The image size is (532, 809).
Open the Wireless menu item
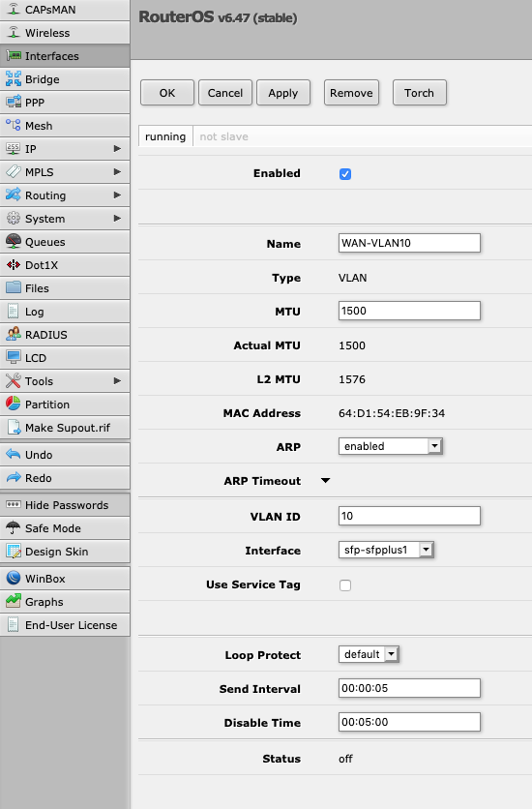pos(65,33)
